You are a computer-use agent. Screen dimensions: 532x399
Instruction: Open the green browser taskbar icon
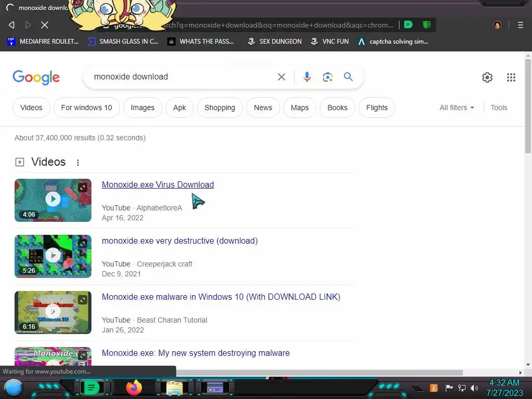pyautogui.click(x=91, y=388)
